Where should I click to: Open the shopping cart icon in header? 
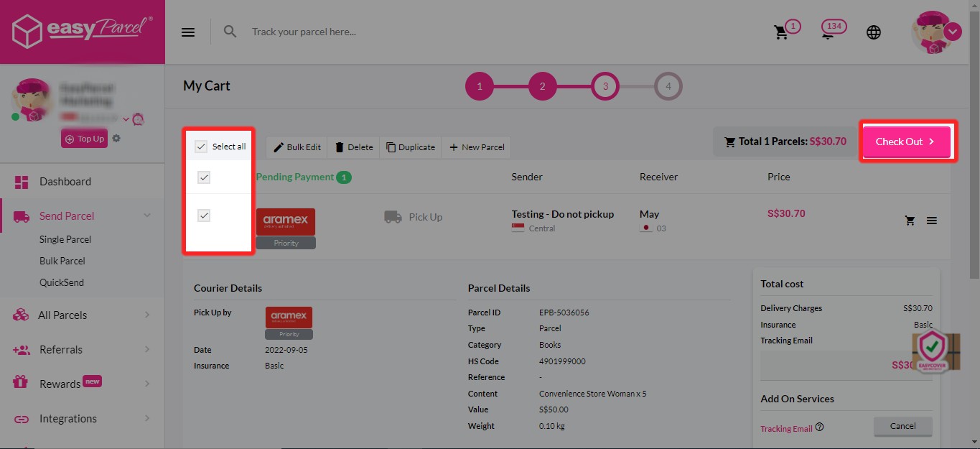[781, 32]
